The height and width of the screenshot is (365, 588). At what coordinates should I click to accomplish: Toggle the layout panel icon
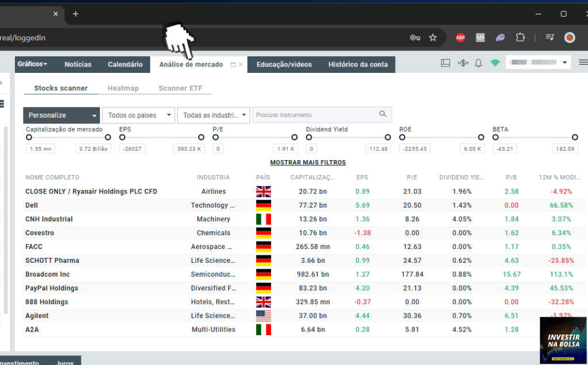[446, 63]
